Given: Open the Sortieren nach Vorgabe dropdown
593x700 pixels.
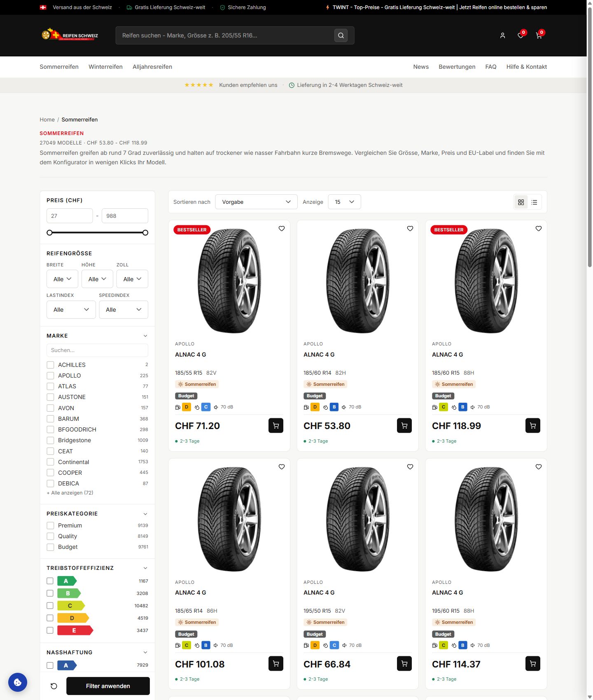Looking at the screenshot, I should pos(256,202).
